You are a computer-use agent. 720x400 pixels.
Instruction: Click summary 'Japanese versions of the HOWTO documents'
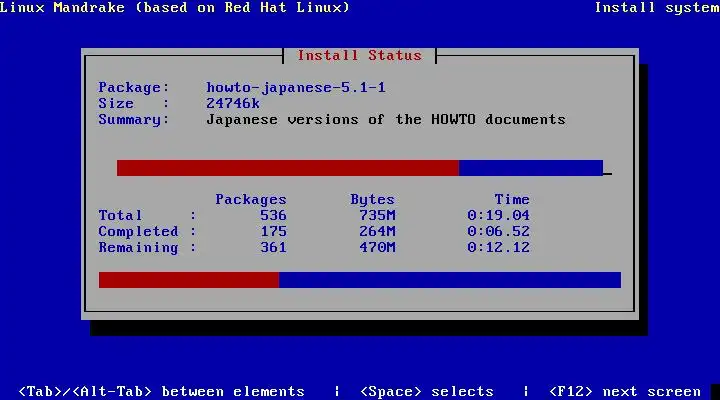pos(386,119)
